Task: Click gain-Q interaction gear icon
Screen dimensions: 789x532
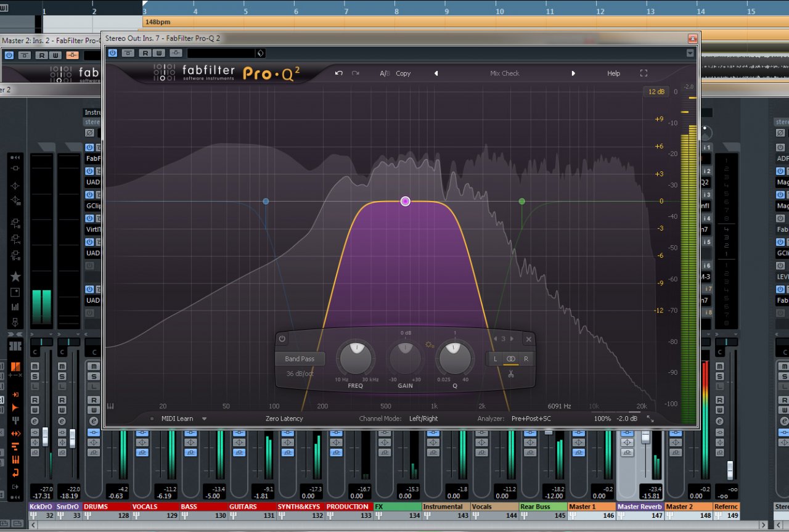Action: coord(430,344)
